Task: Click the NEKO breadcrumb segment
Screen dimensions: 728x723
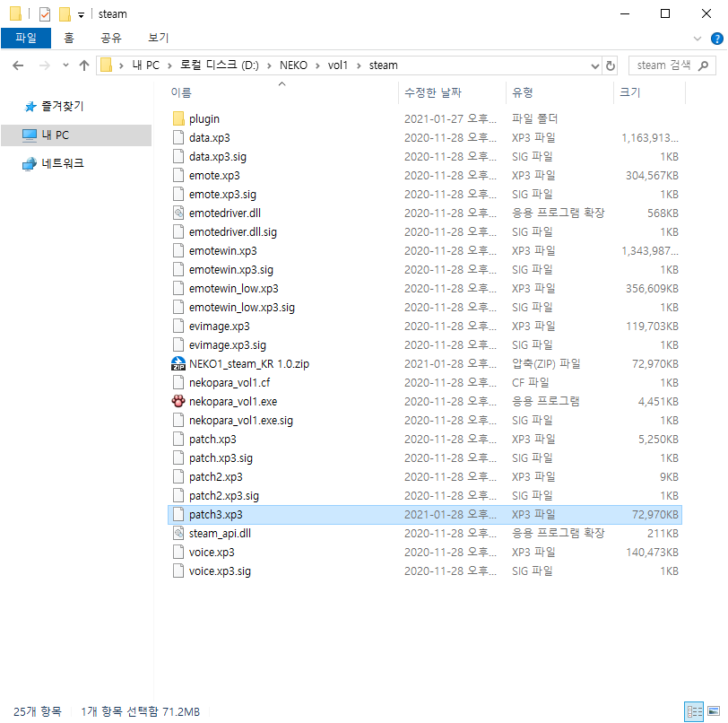Action: 293,65
